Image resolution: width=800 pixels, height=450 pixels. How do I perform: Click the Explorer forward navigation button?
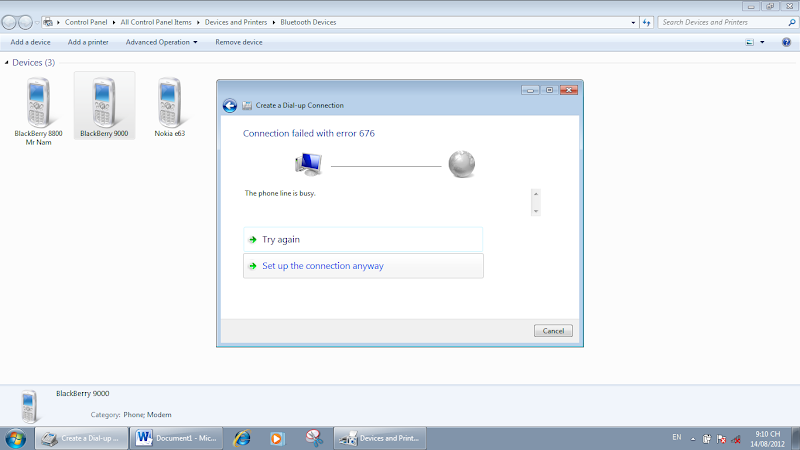25,22
